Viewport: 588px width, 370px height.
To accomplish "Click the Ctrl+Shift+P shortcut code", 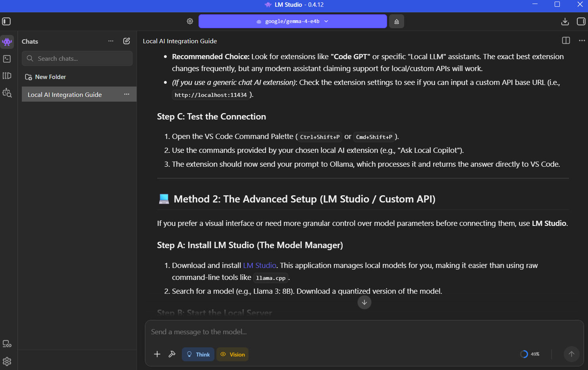I will click(320, 137).
